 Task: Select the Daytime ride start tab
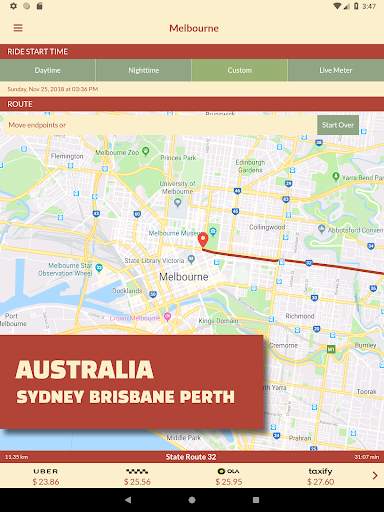point(48,70)
